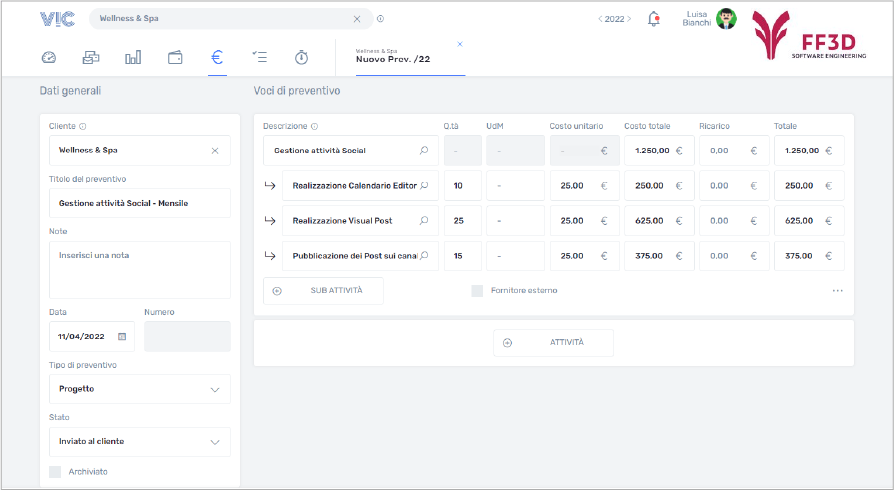
Task: Click the VIC logo
Action: point(58,19)
